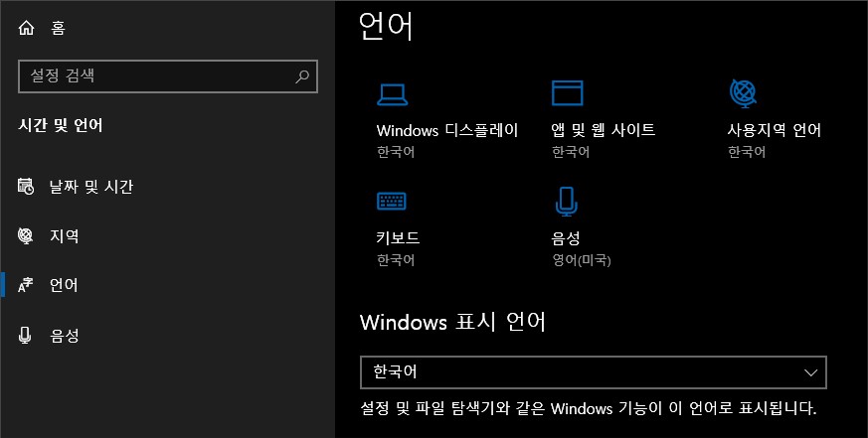Click the Windows 표시 언어 heading
The image size is (868, 438).
point(452,322)
